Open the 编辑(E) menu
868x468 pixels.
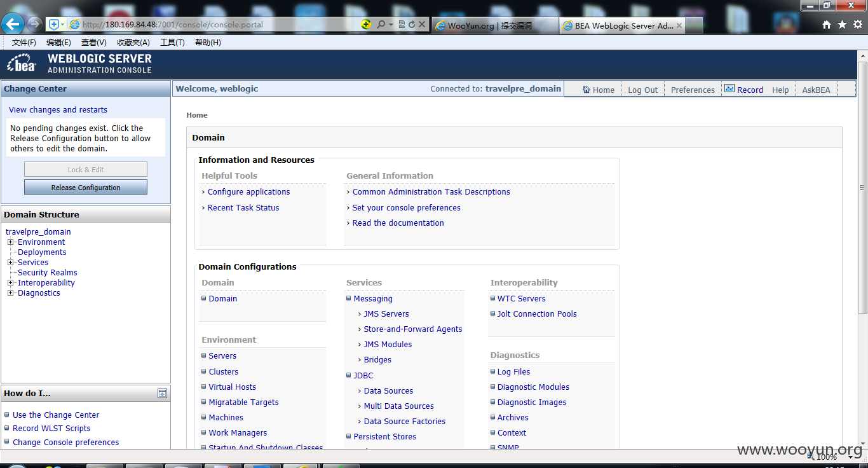coord(58,43)
